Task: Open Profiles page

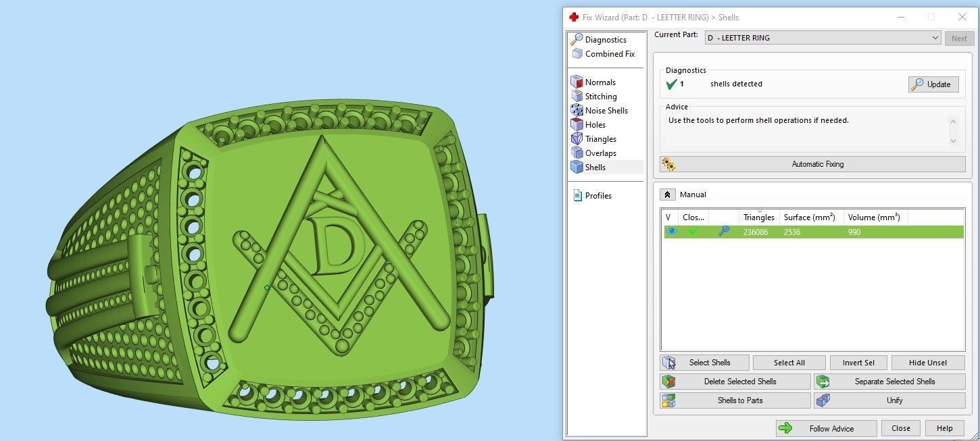Action: pyautogui.click(x=598, y=196)
